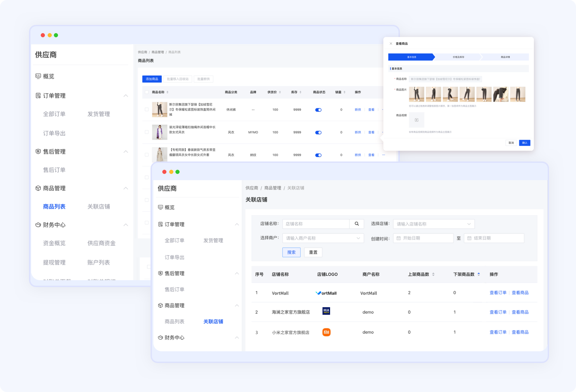Screen dimensions: 576x392
Task: Click the Xiaomi store logo in the table
Action: coord(326,332)
